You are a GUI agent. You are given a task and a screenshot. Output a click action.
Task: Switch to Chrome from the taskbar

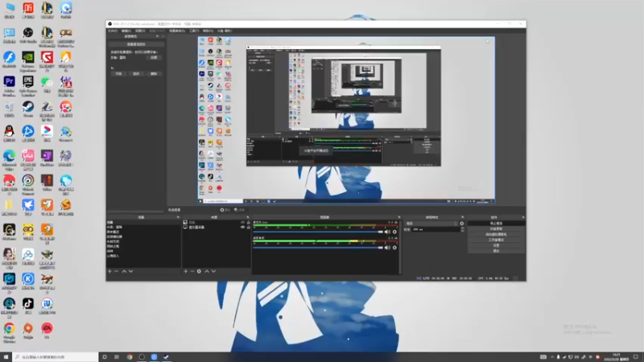pos(130,357)
